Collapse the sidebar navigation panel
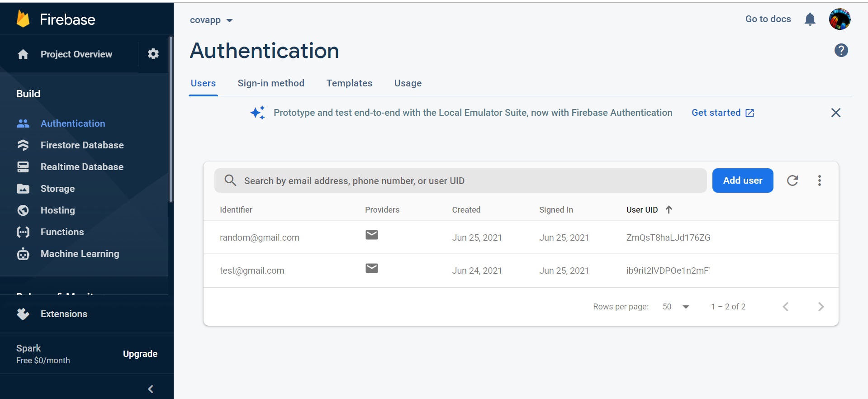The height and width of the screenshot is (399, 868). click(x=151, y=389)
